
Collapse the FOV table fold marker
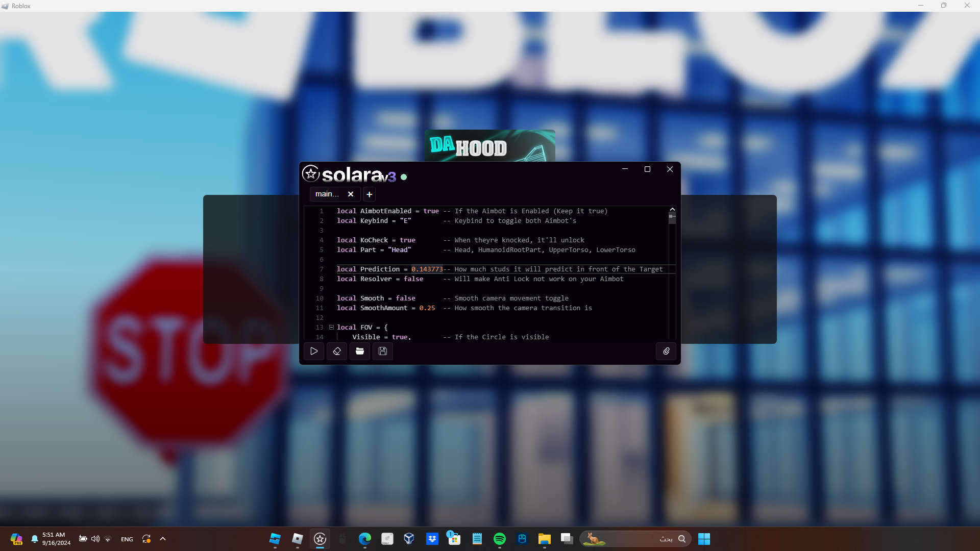coord(331,327)
